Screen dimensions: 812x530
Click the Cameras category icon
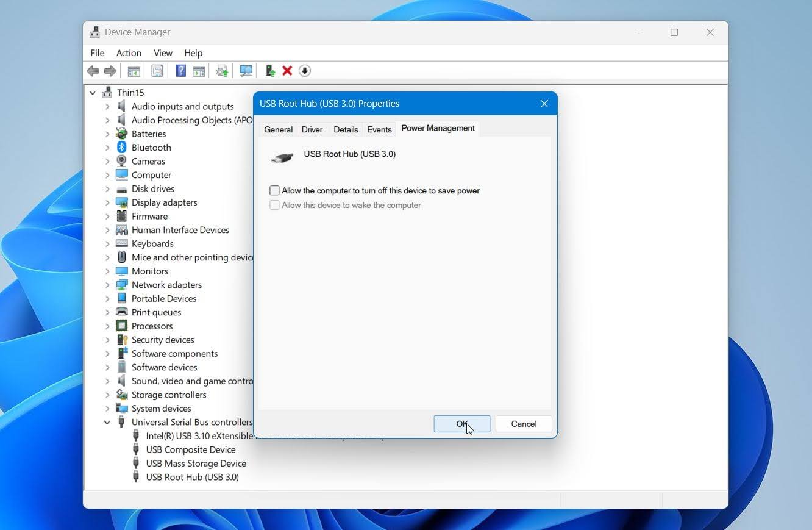[122, 161]
